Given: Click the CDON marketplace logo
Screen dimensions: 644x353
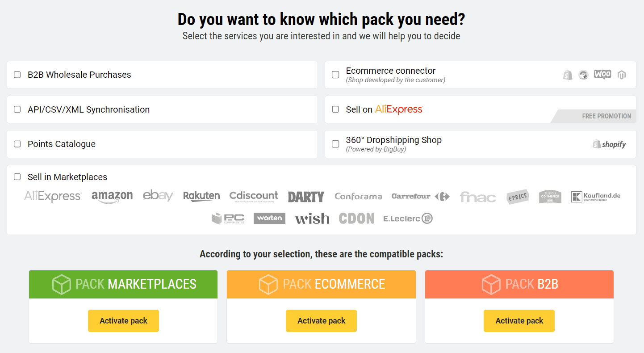Looking at the screenshot, I should (x=356, y=218).
